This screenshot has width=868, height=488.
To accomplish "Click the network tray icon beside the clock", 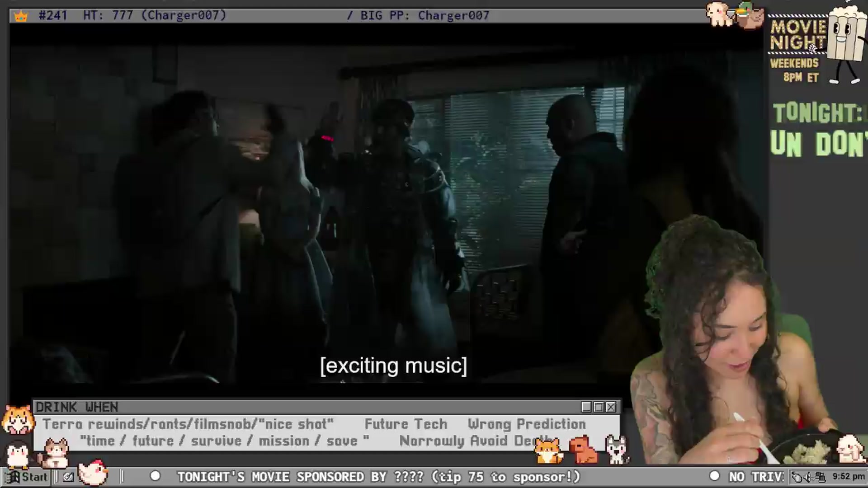I will [x=821, y=477].
